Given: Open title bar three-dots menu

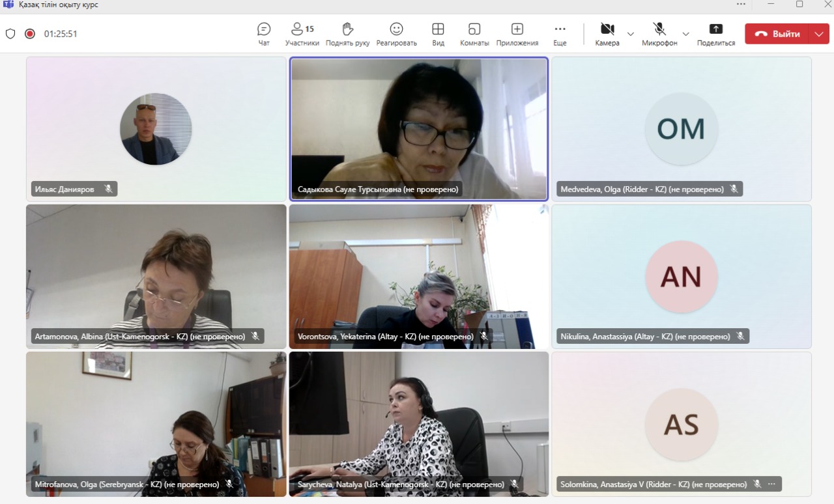Looking at the screenshot, I should click(741, 4).
